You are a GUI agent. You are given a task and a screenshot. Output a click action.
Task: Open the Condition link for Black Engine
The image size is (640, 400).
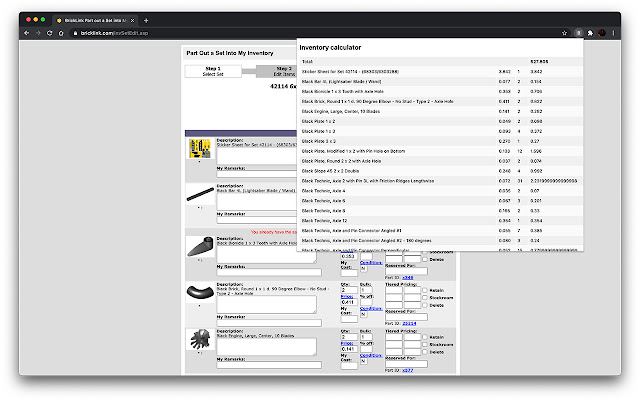coord(370,354)
